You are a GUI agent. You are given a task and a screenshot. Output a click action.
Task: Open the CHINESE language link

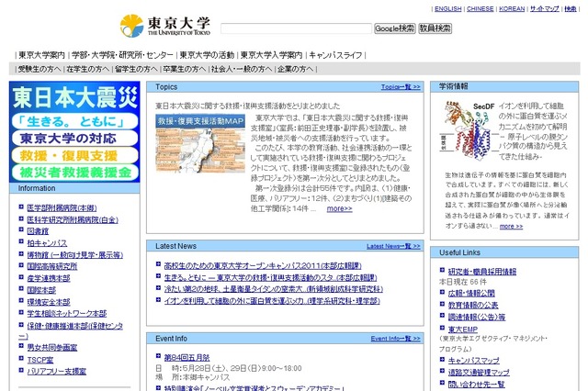[x=480, y=8]
